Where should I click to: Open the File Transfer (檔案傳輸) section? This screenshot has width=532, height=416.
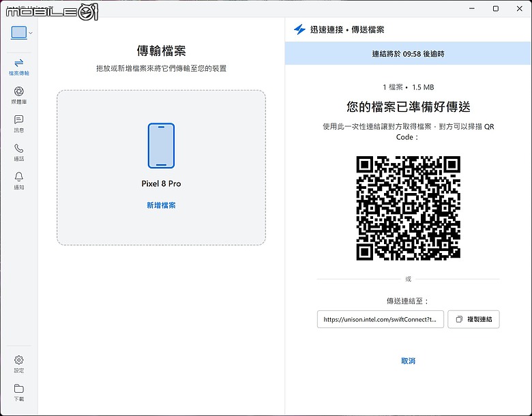click(x=18, y=67)
